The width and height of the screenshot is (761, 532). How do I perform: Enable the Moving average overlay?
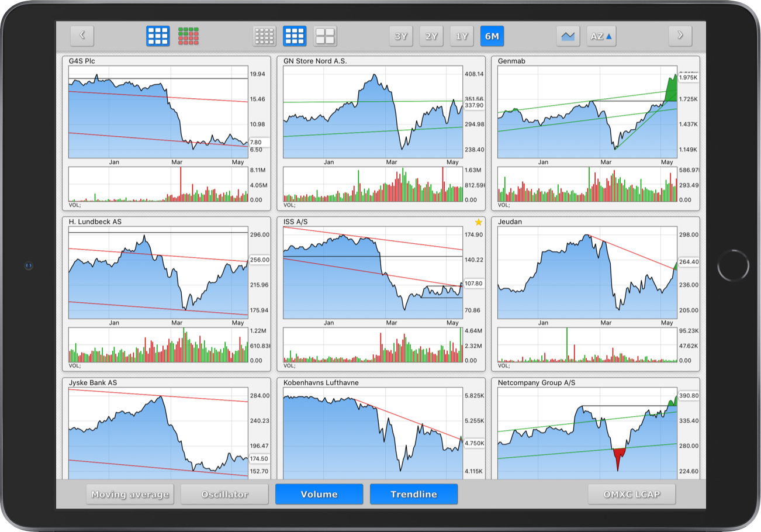130,494
